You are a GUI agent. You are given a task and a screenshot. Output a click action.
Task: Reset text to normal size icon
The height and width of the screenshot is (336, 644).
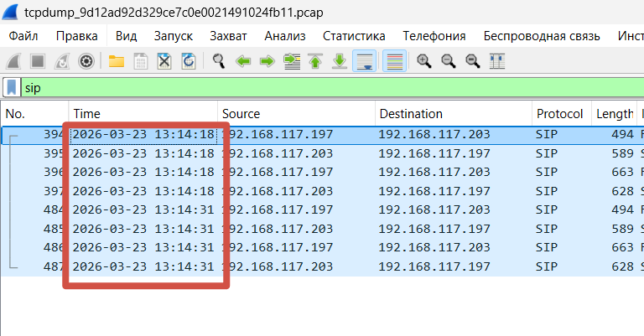click(x=473, y=61)
